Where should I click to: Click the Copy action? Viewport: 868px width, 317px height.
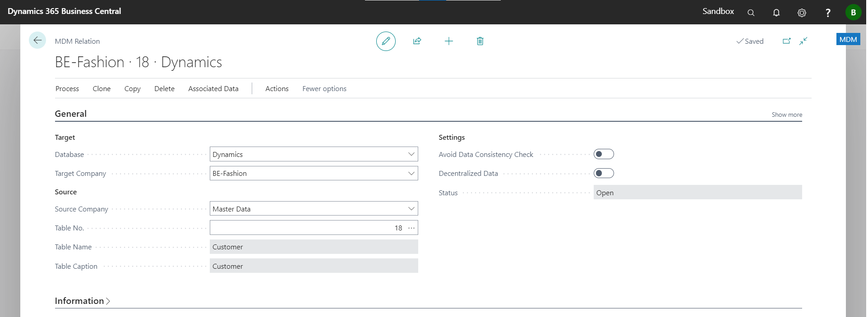pos(132,89)
